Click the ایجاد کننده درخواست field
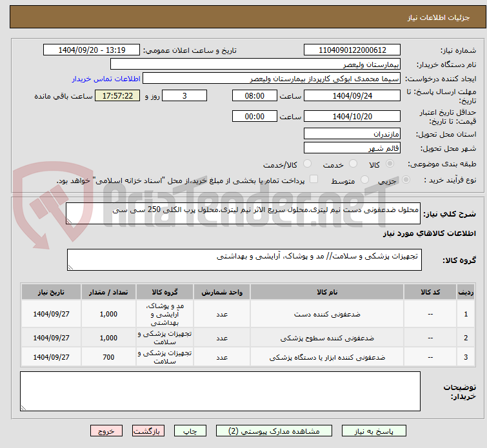The image size is (487, 448). (272, 79)
